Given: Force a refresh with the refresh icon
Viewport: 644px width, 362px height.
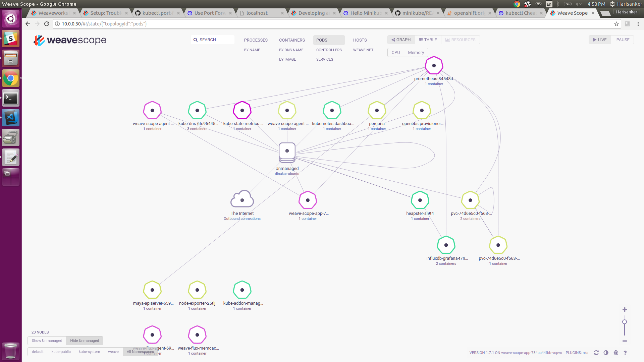Looking at the screenshot, I should [x=596, y=353].
